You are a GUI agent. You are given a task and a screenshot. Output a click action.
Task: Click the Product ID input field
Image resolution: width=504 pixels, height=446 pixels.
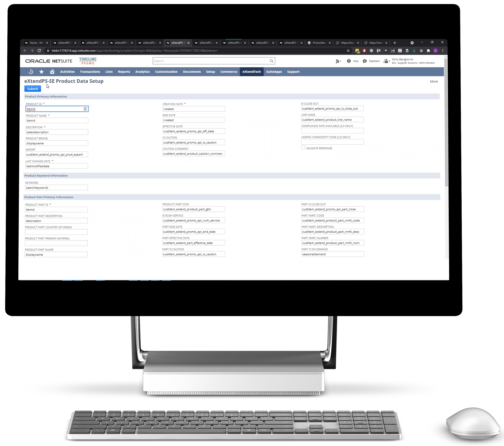(x=56, y=108)
